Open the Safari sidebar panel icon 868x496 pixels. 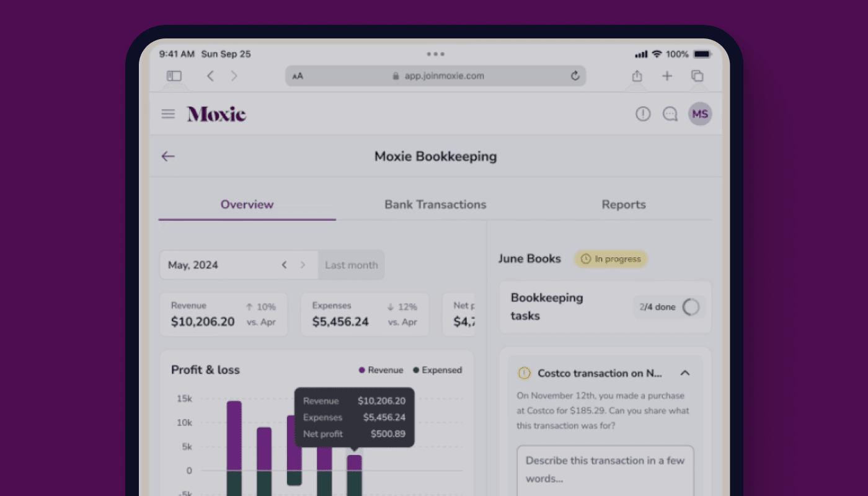(x=174, y=76)
